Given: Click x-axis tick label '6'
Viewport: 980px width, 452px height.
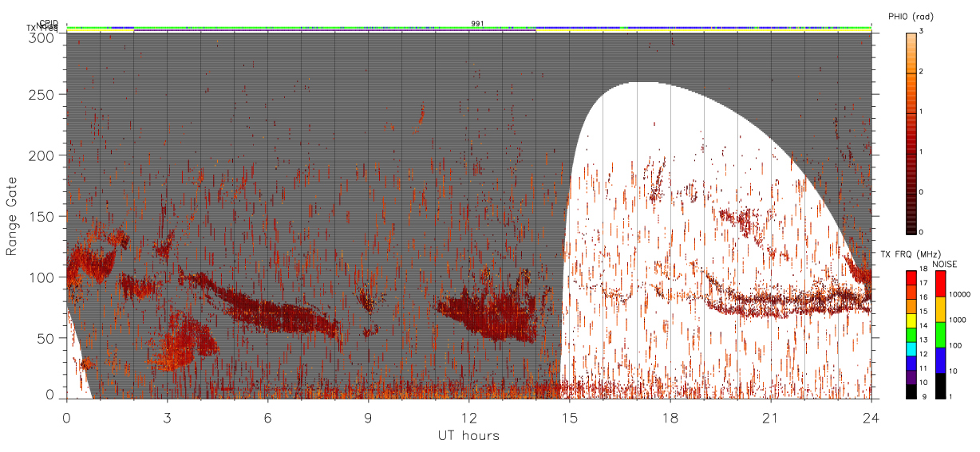Looking at the screenshot, I should (x=268, y=418).
